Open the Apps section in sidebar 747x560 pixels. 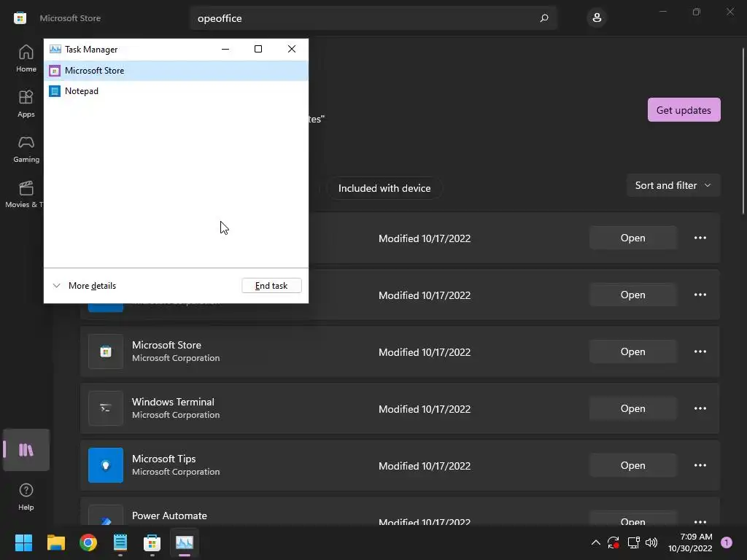pyautogui.click(x=26, y=104)
